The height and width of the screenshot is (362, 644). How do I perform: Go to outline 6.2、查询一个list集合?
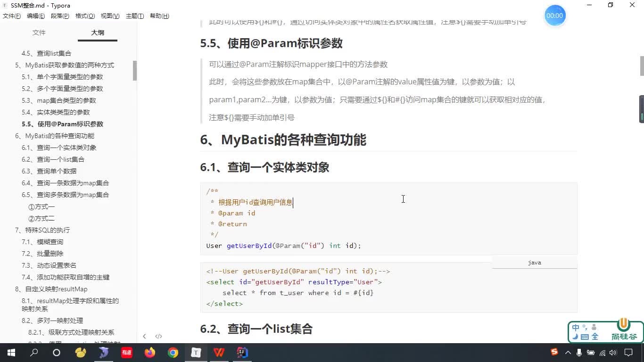(x=53, y=159)
